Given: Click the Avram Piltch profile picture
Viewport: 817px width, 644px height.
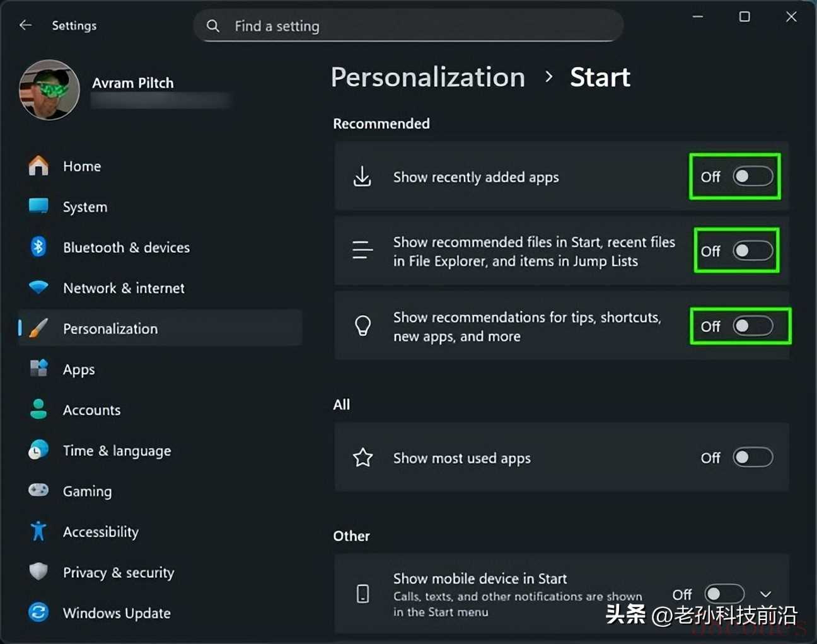Looking at the screenshot, I should [49, 90].
